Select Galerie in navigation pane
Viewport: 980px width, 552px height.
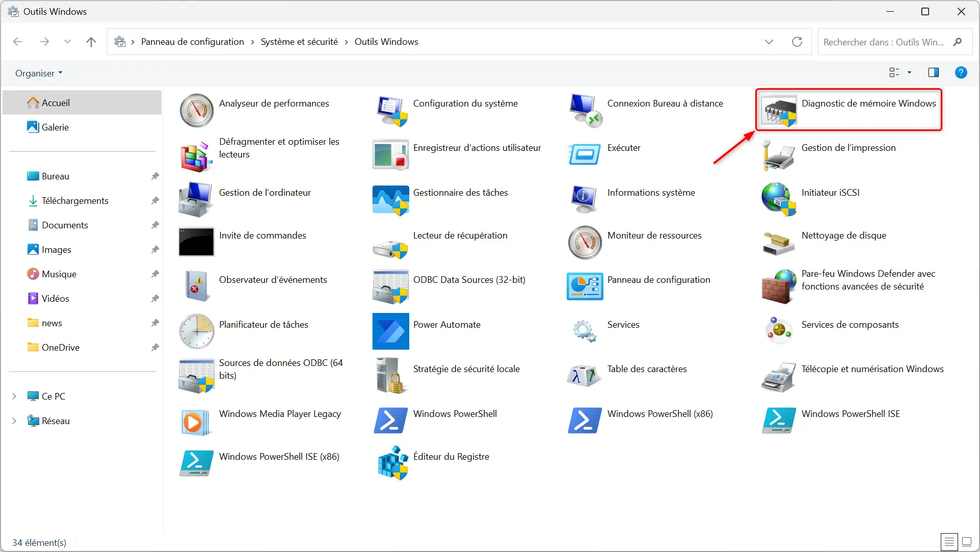coord(82,127)
